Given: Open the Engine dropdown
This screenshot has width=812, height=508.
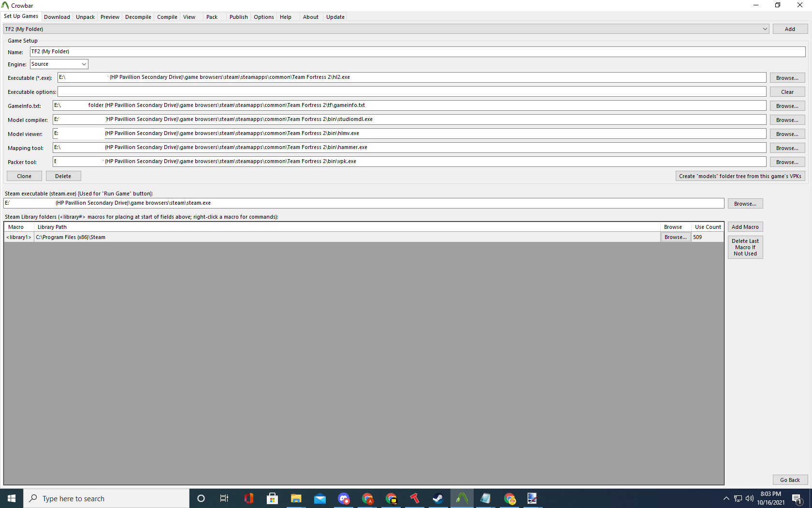Looking at the screenshot, I should 59,64.
